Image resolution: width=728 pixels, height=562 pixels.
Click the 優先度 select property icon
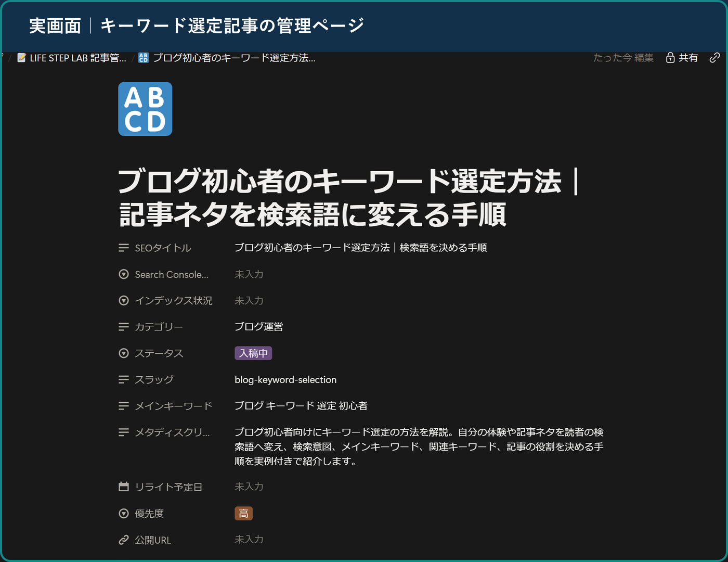124,514
